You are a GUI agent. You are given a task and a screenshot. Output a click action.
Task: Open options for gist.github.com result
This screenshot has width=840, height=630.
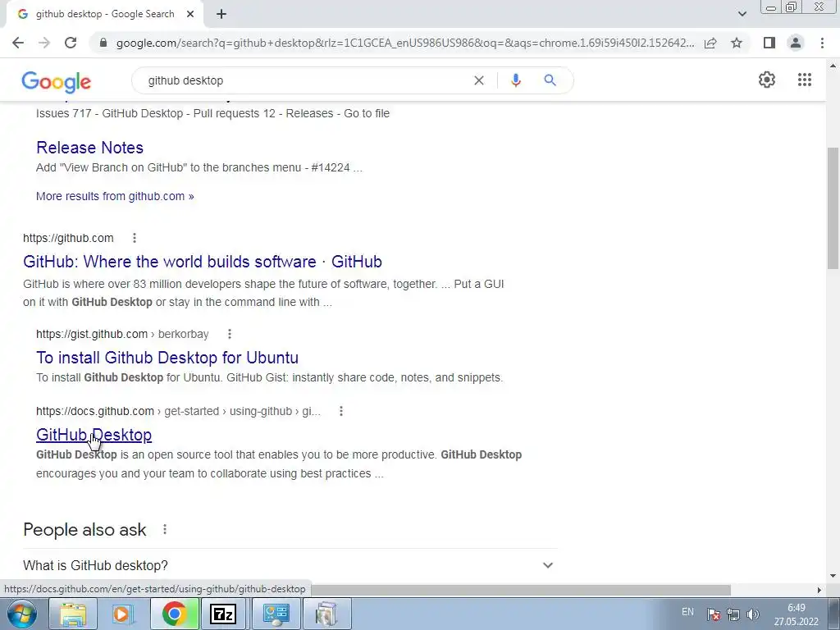pyautogui.click(x=230, y=334)
